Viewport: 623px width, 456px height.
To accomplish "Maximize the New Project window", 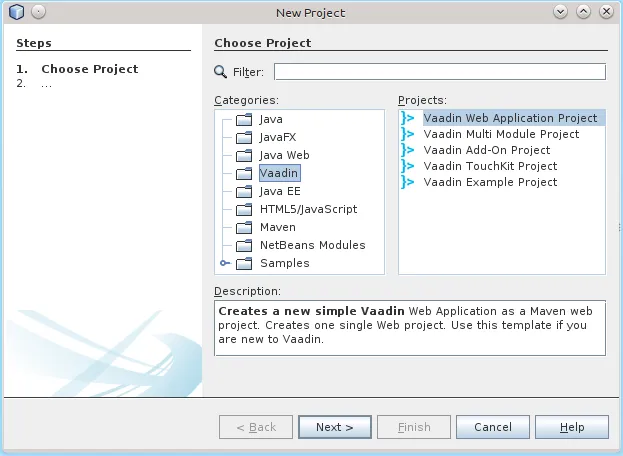I will pyautogui.click(x=583, y=12).
